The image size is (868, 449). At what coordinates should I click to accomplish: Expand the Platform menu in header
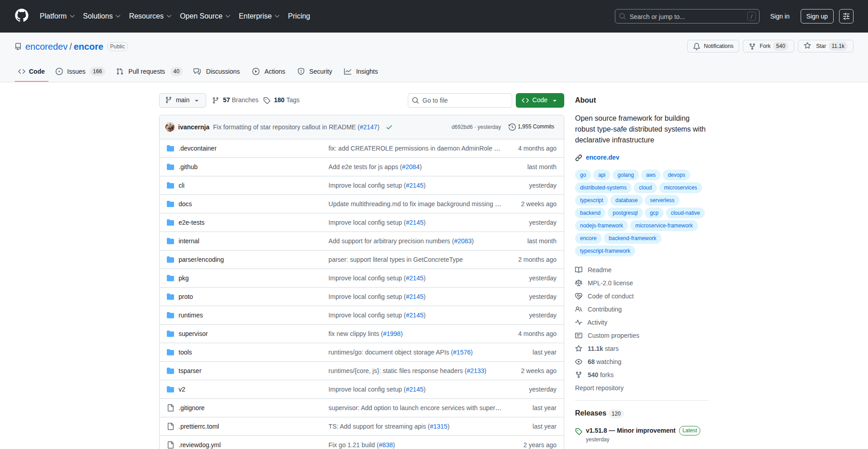pyautogui.click(x=57, y=16)
